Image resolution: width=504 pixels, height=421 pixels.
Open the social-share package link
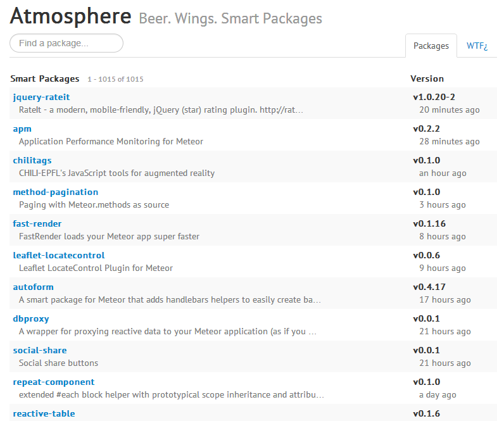(x=40, y=350)
